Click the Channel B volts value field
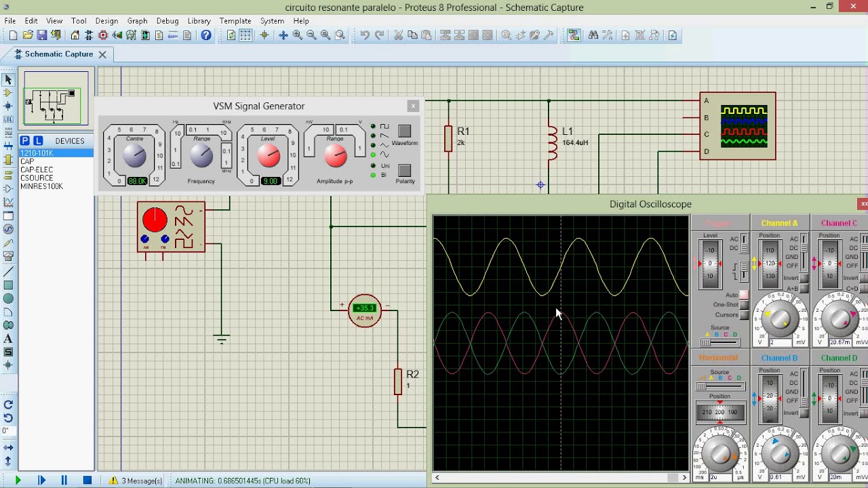Image resolution: width=868 pixels, height=488 pixels. [781, 477]
